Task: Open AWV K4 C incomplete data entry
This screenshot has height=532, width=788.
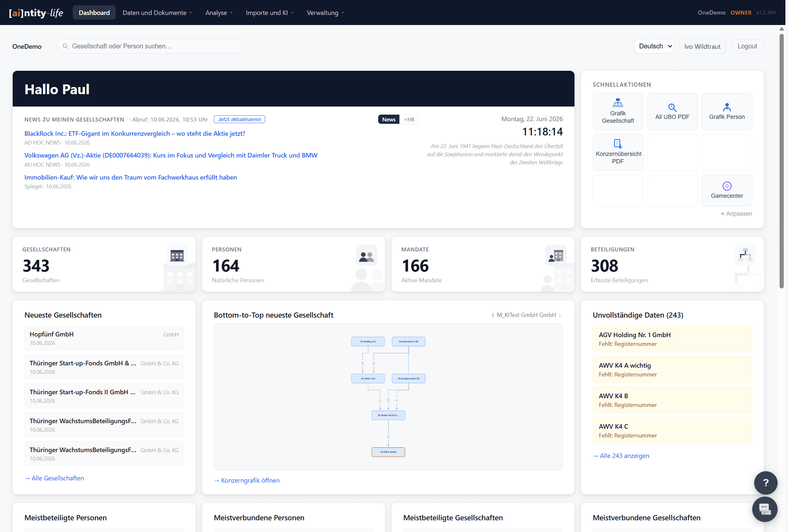Action: click(672, 430)
